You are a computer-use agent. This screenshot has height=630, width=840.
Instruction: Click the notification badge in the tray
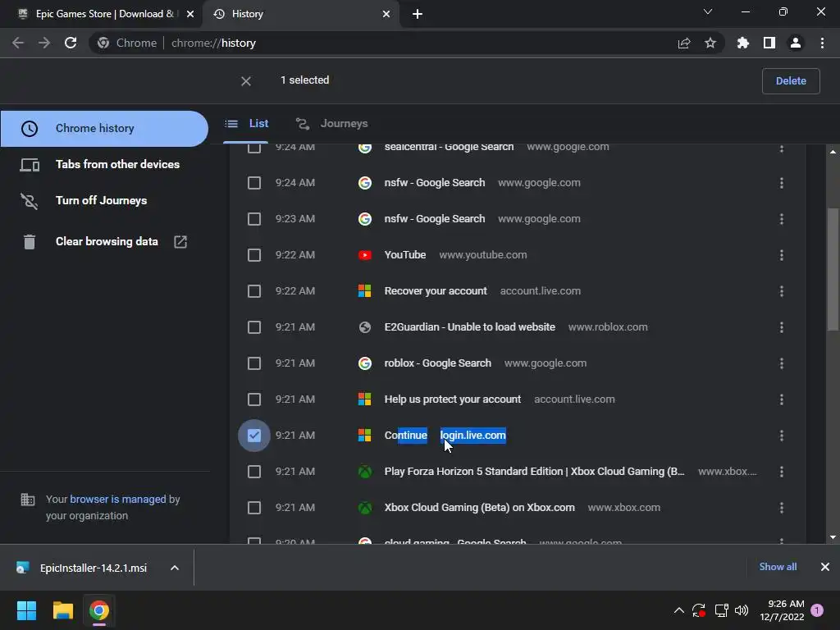(x=817, y=610)
